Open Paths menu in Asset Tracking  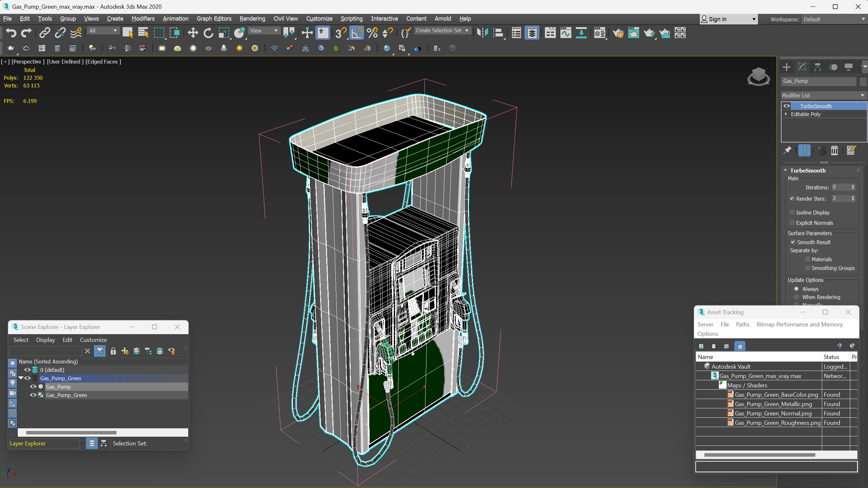coord(743,324)
